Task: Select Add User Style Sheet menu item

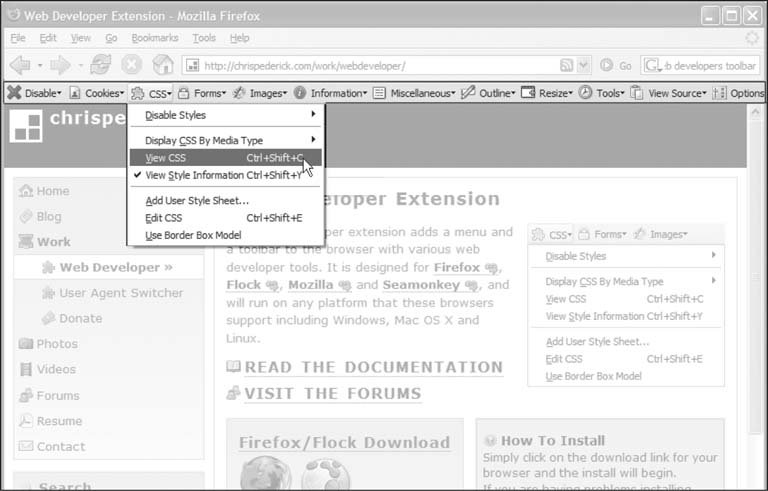Action: (225, 200)
